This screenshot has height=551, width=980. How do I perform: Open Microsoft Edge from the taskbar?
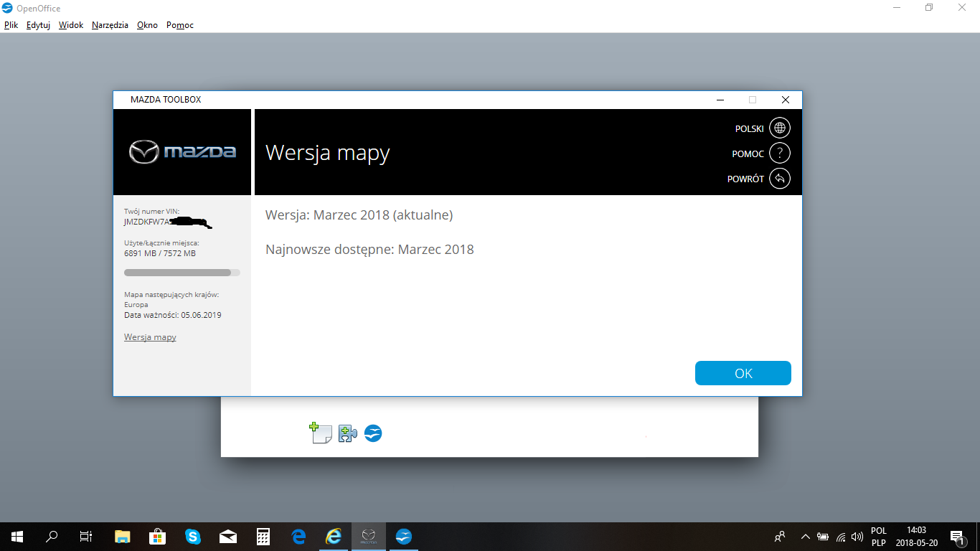click(x=298, y=536)
